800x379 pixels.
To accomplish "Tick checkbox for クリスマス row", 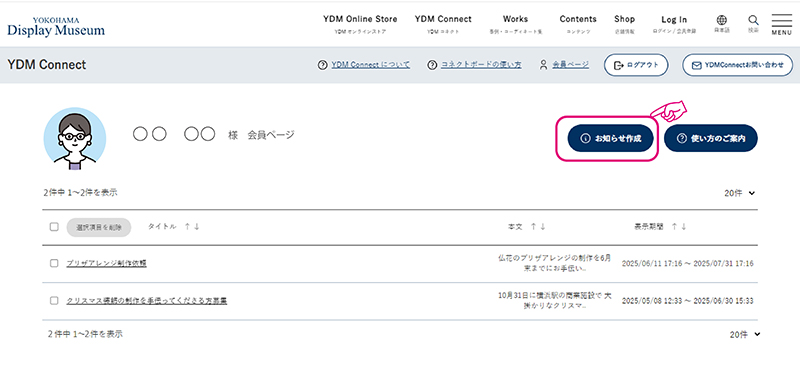I will pos(54,300).
